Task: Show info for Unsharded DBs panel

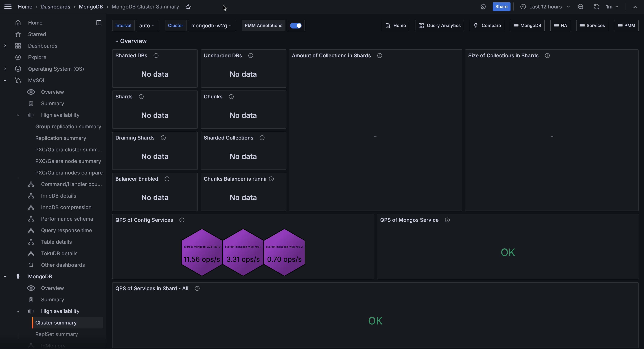Action: (251, 56)
